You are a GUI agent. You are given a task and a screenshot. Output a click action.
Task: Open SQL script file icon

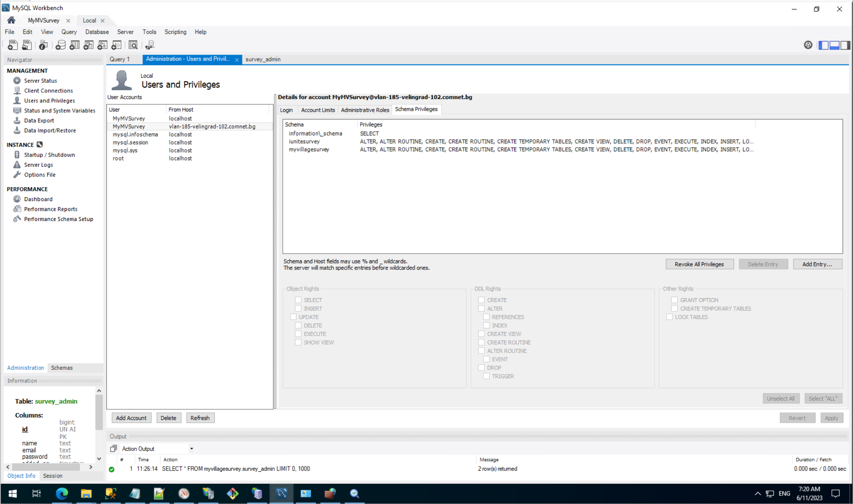pos(27,45)
